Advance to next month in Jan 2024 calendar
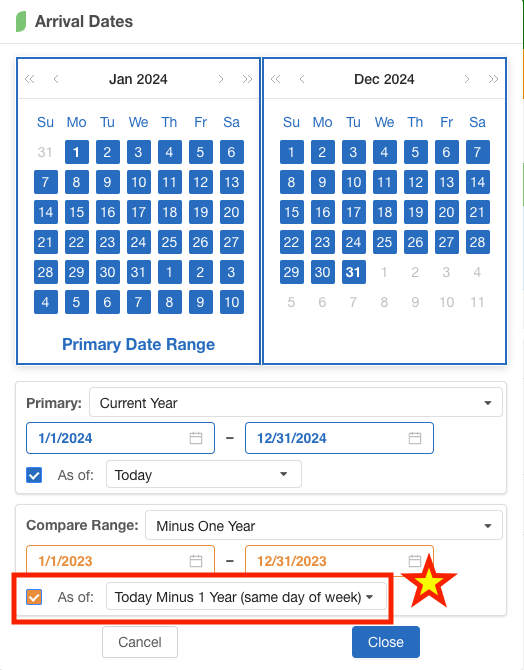Screen dimensions: 524x670 [221, 79]
